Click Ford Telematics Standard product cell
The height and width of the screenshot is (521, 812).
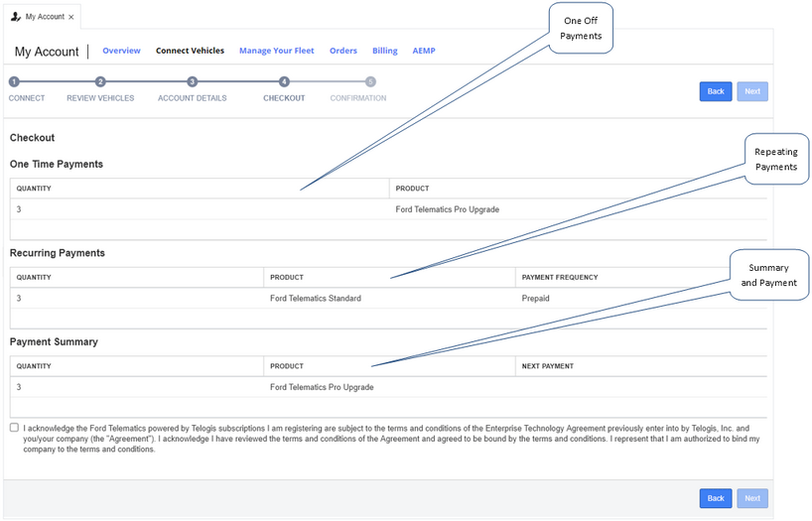tap(316, 299)
